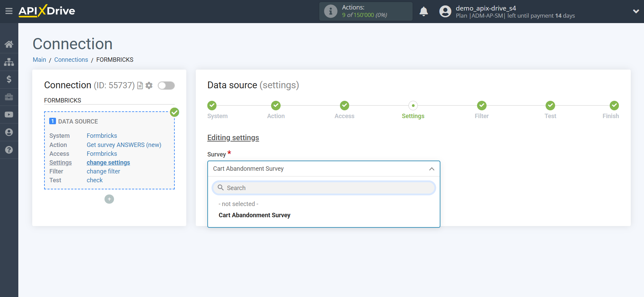Click the change filter link

point(103,171)
